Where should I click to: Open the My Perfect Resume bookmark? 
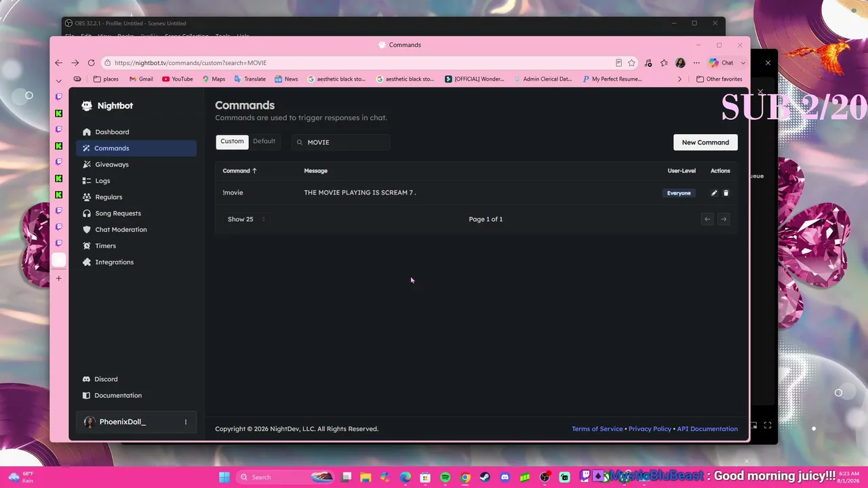pos(612,79)
